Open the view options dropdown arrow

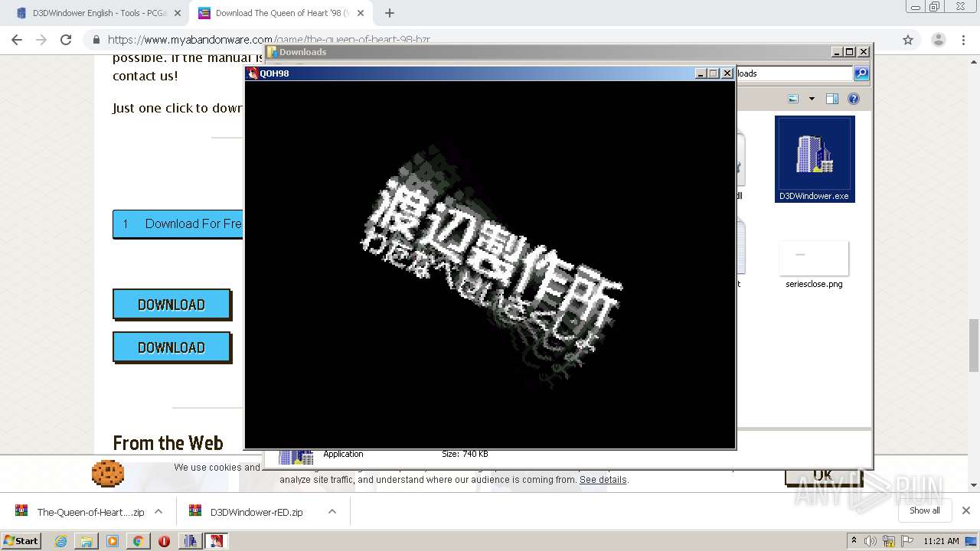[x=812, y=99]
